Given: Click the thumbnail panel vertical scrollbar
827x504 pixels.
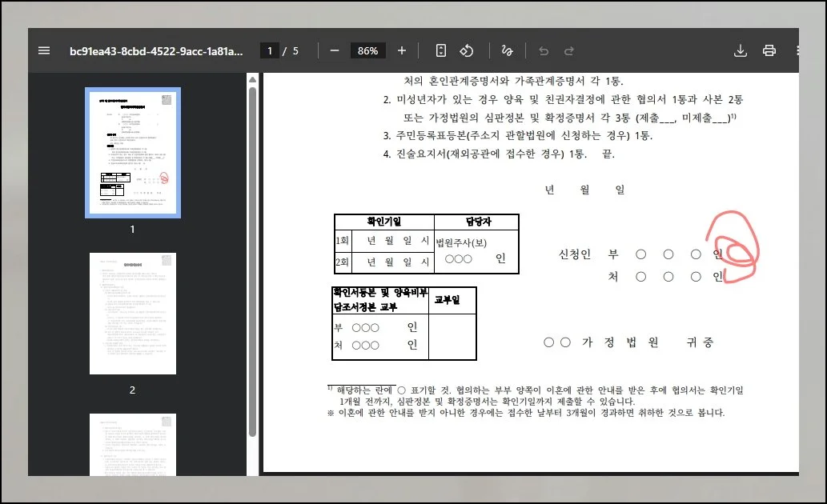Looking at the screenshot, I should point(252,264).
